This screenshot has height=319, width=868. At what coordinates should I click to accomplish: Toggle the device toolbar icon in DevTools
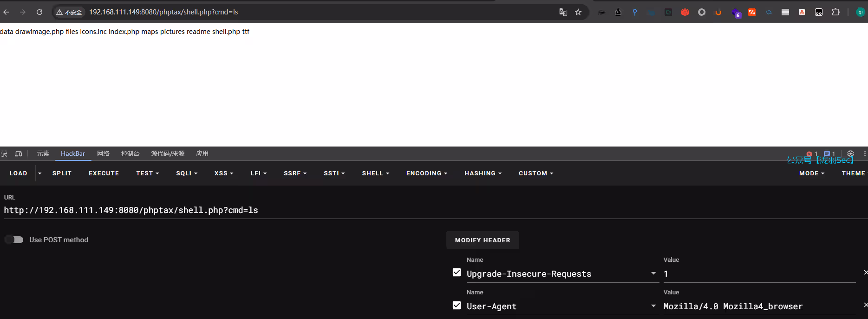pyautogui.click(x=19, y=154)
